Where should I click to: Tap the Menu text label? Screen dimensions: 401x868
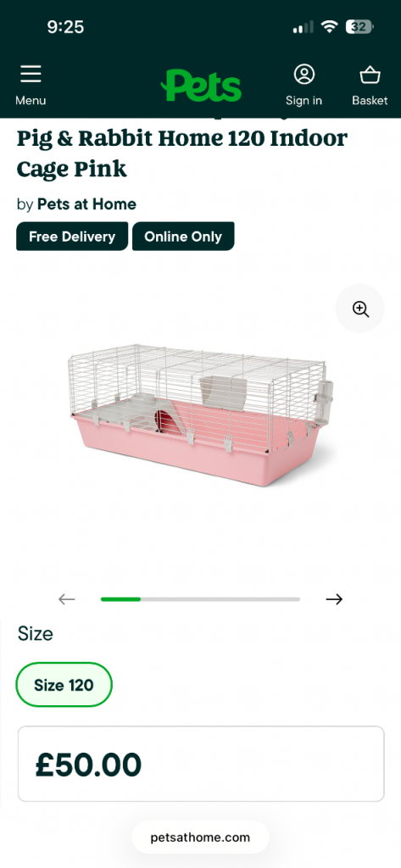pos(31,101)
